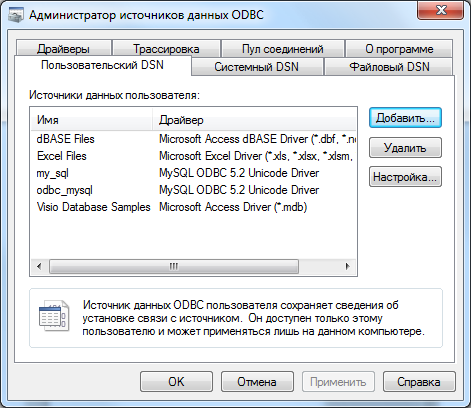The image size is (471, 408).
Task: Switch to the Трассировка tab
Action: [166, 49]
